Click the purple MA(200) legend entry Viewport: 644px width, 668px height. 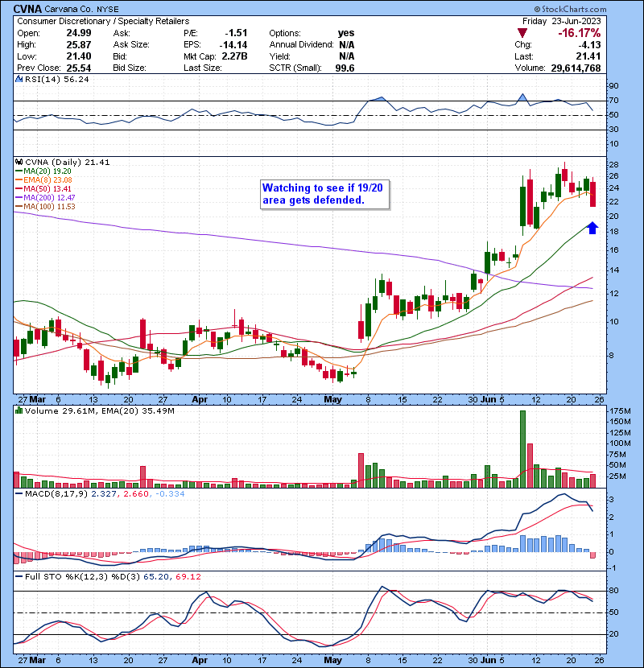47,198
